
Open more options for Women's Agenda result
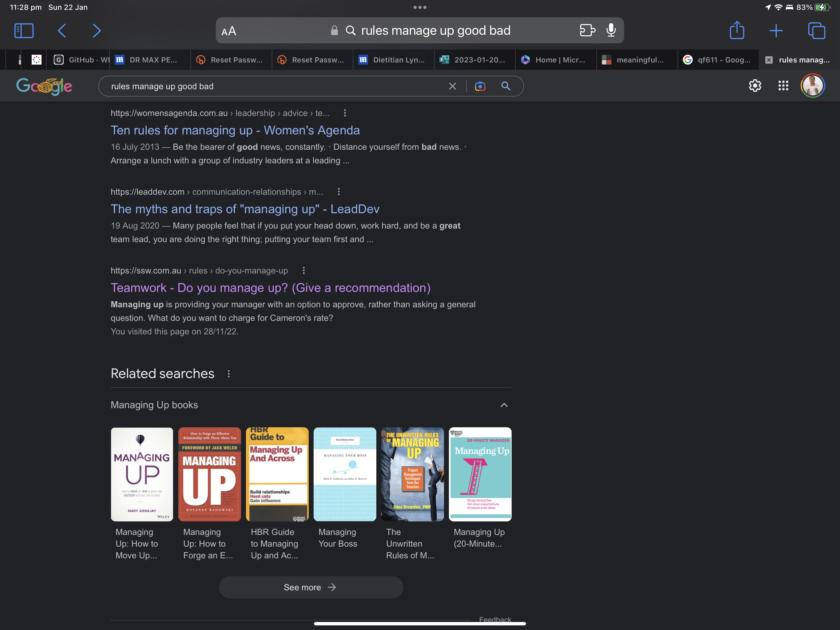click(x=345, y=113)
